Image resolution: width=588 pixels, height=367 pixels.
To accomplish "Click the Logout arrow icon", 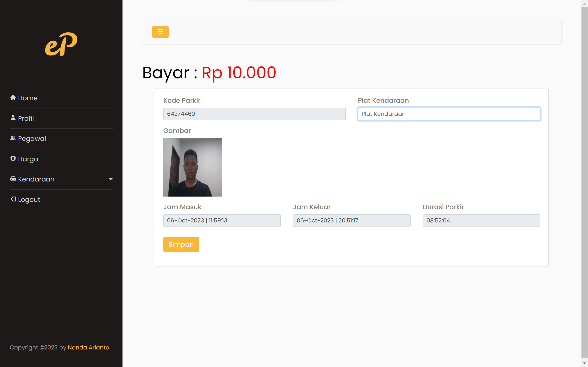I will click(x=13, y=199).
